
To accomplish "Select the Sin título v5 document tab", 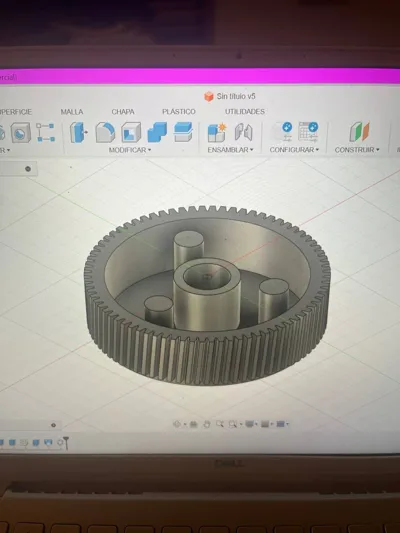I will (230, 97).
